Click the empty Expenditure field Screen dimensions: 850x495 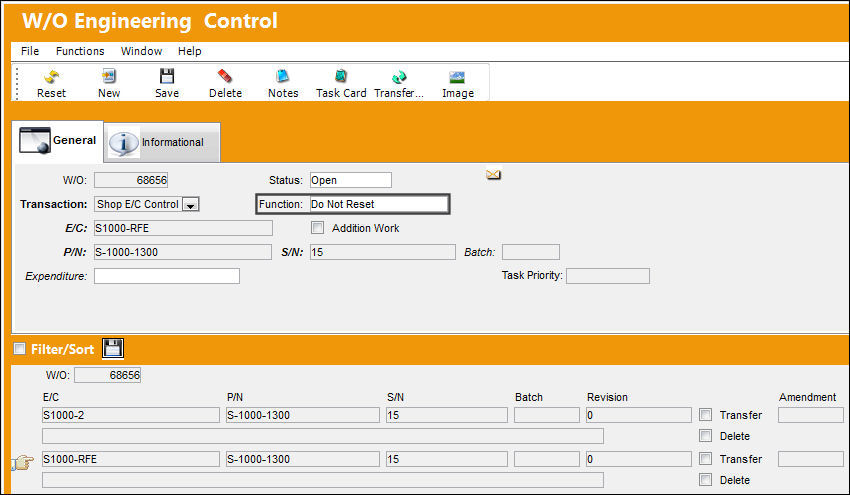pyautogui.click(x=167, y=276)
